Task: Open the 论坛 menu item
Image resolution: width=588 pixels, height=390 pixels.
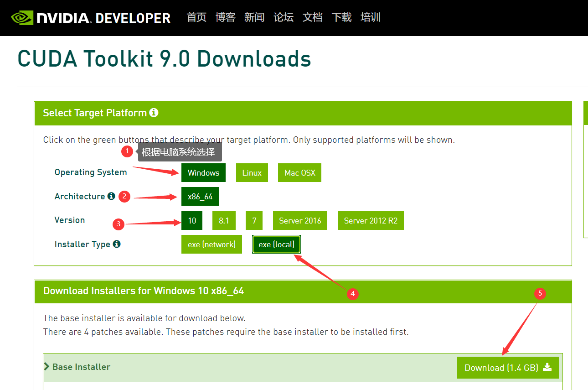Action: 284,17
